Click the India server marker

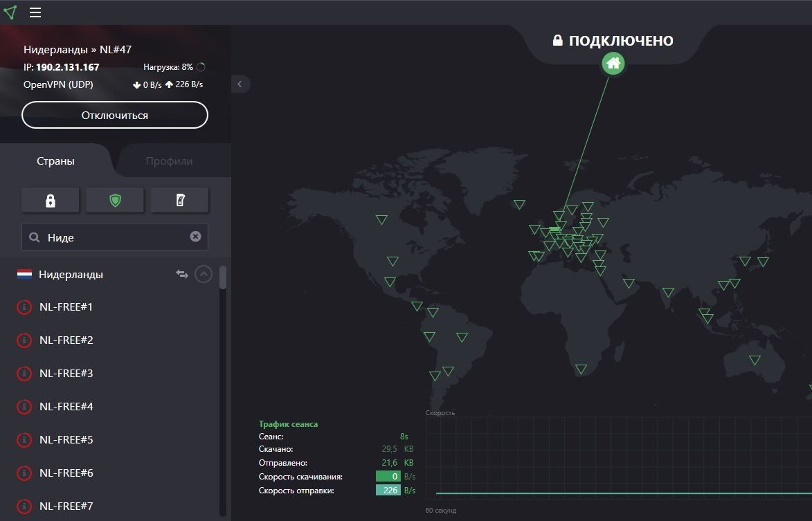[x=668, y=292]
